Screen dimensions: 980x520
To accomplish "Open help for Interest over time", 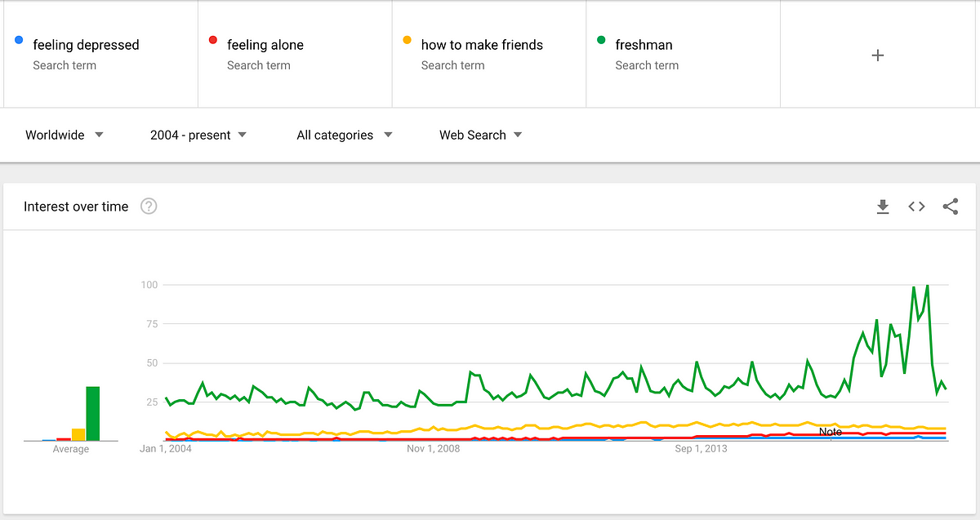I will (149, 207).
